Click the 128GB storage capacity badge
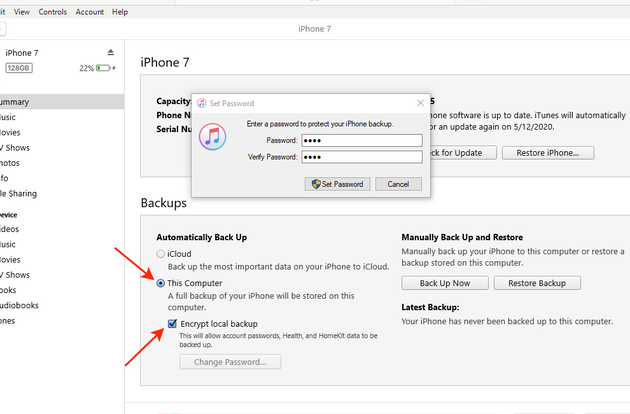The width and height of the screenshot is (630, 414). point(19,68)
